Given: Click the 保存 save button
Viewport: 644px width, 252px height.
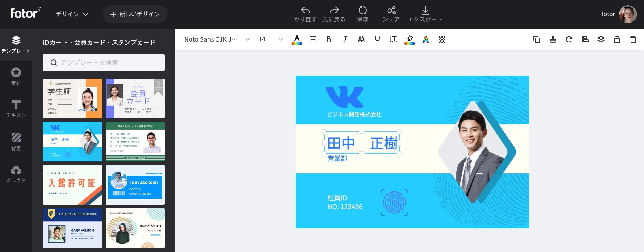Looking at the screenshot, I should [362, 14].
